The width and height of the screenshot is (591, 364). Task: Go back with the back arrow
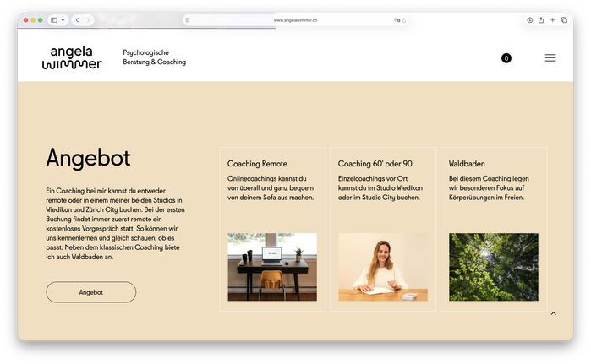tap(77, 20)
